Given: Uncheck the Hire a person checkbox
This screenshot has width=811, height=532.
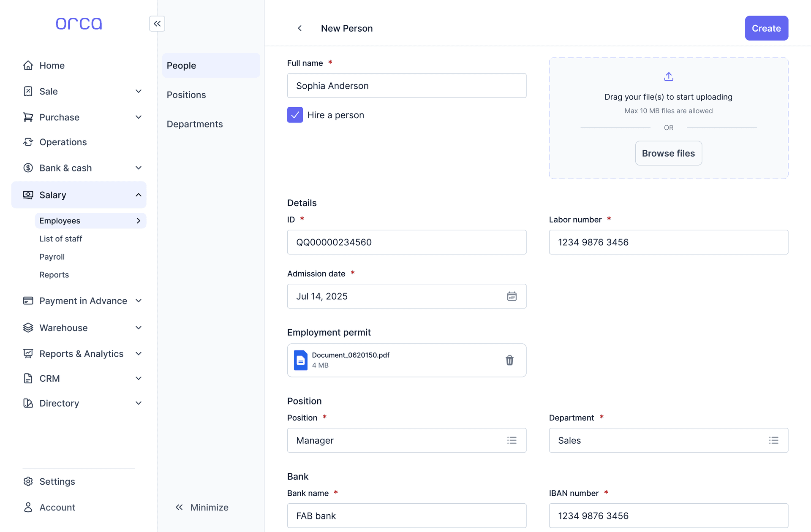Looking at the screenshot, I should point(295,114).
